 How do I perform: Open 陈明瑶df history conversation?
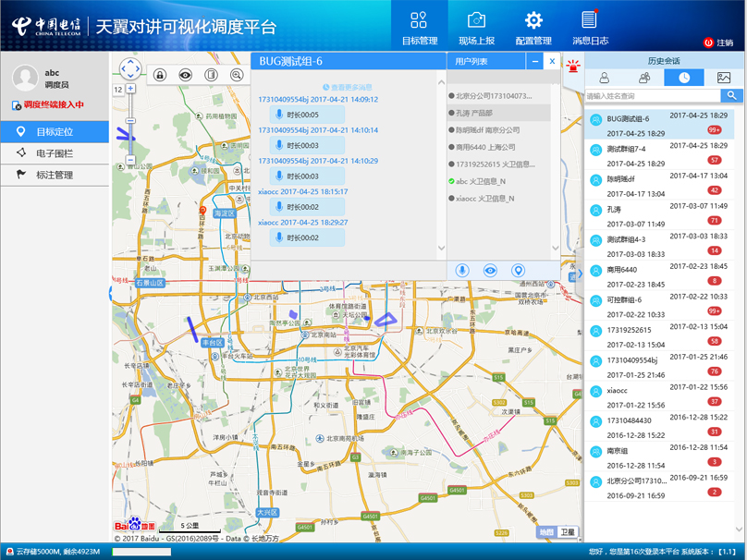click(659, 185)
